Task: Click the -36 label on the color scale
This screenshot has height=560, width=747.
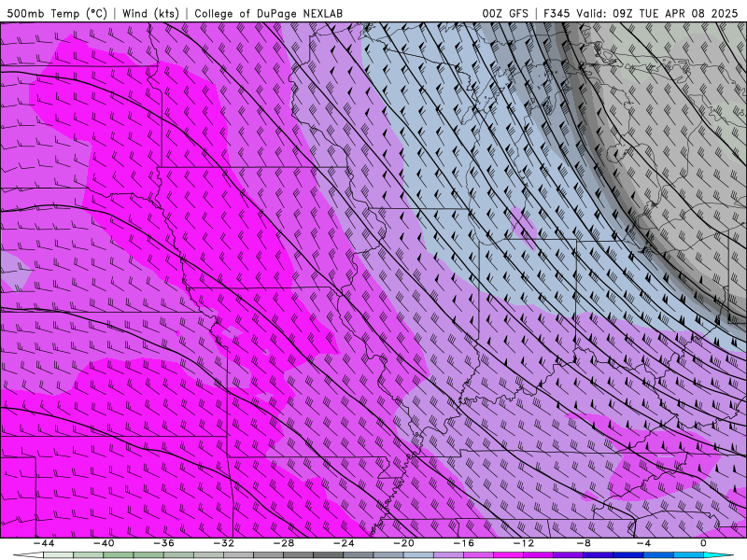Action: click(x=163, y=543)
